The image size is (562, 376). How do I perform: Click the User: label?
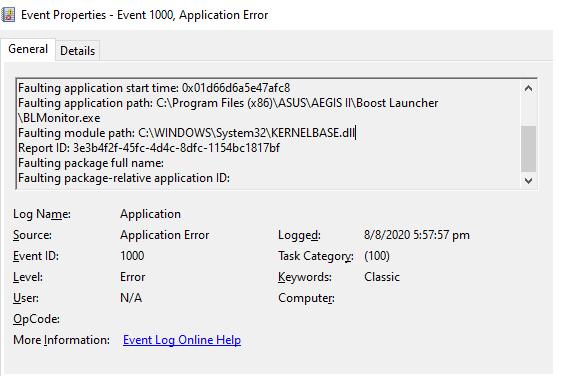click(26, 298)
